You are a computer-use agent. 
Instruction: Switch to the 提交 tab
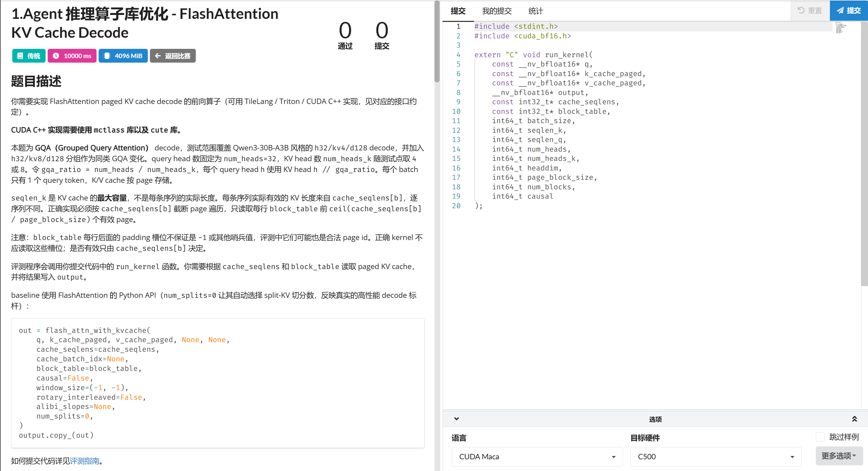pyautogui.click(x=458, y=11)
